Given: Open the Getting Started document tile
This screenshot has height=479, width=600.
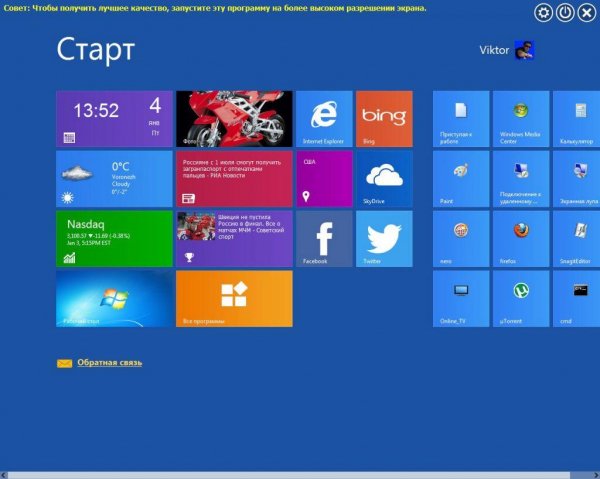Looking at the screenshot, I should tap(461, 119).
